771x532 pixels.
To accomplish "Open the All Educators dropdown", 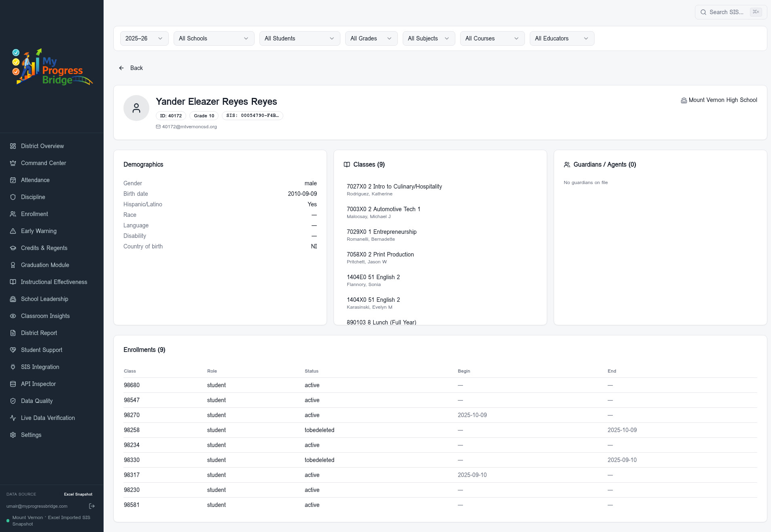I will tap(562, 38).
